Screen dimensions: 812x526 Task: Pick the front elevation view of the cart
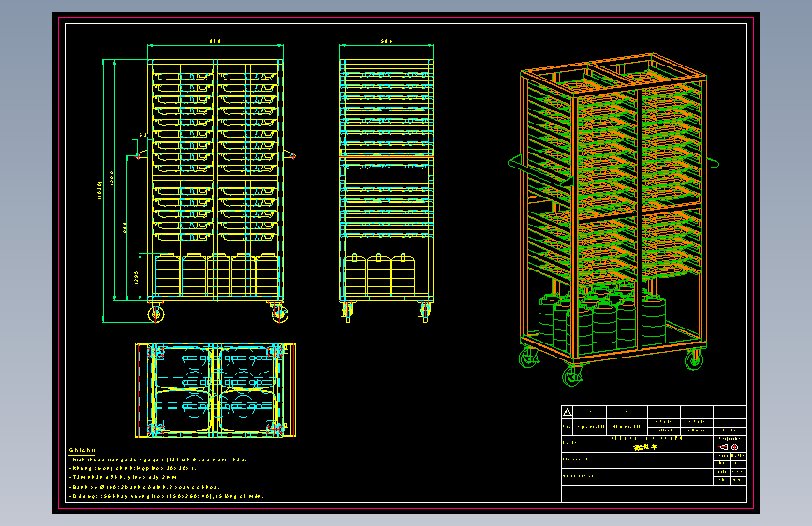pyautogui.click(x=216, y=190)
